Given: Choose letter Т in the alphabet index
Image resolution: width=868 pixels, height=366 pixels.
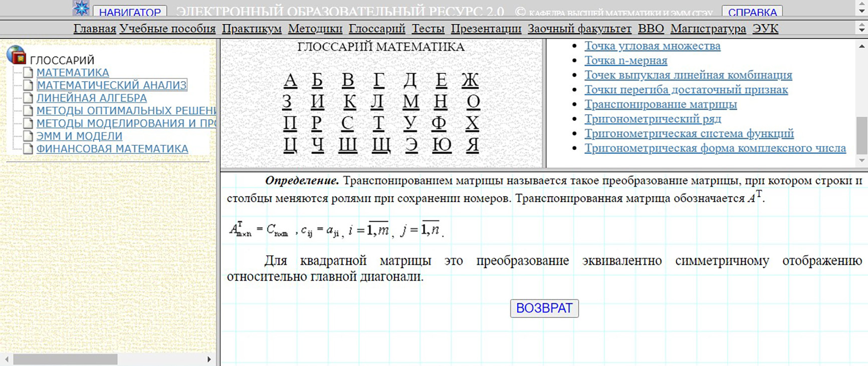Looking at the screenshot, I should pyautogui.click(x=378, y=123).
